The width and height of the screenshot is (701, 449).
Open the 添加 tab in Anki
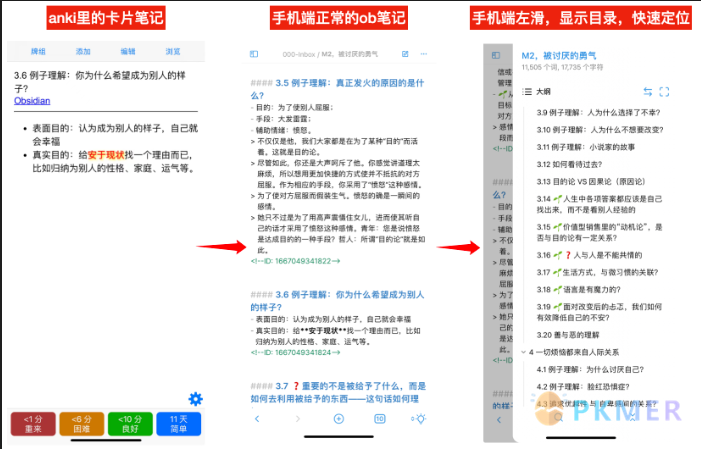(x=83, y=51)
